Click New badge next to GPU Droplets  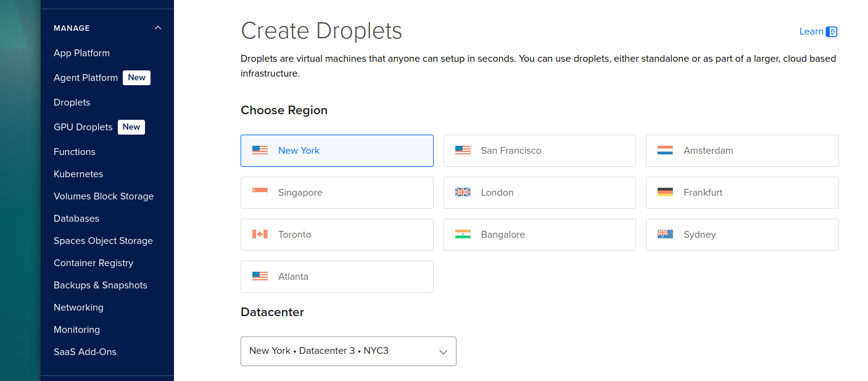(131, 127)
